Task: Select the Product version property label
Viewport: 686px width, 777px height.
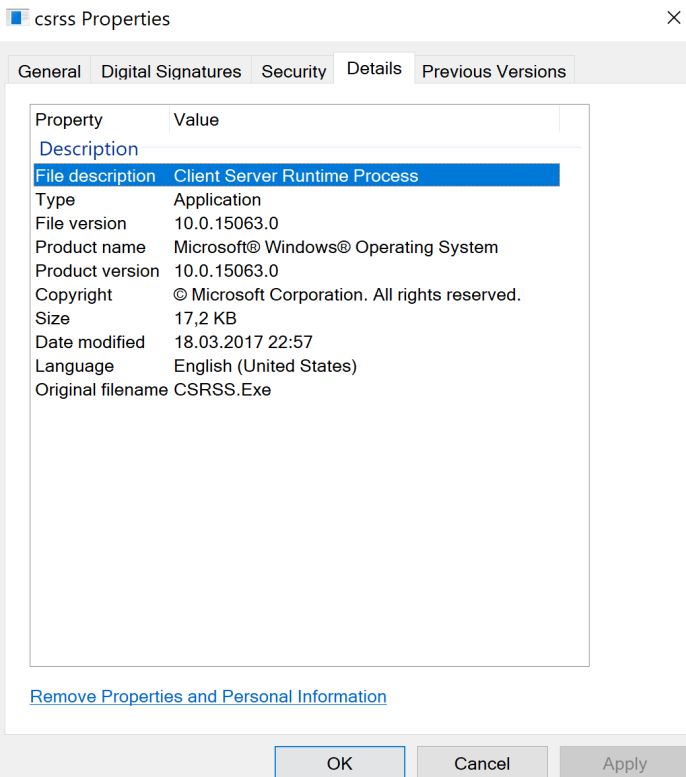Action: tap(97, 271)
